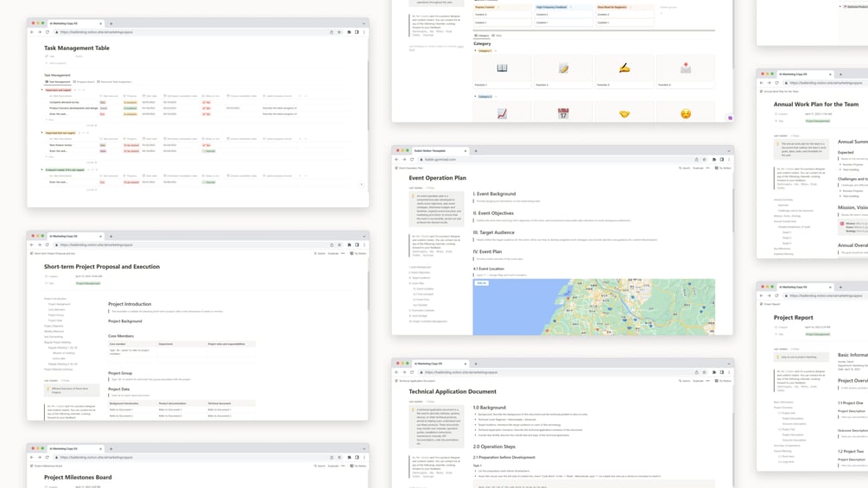Viewport: 868px width, 488px height.
Task: Reload page in Technical Application Document window
Action: (x=412, y=372)
